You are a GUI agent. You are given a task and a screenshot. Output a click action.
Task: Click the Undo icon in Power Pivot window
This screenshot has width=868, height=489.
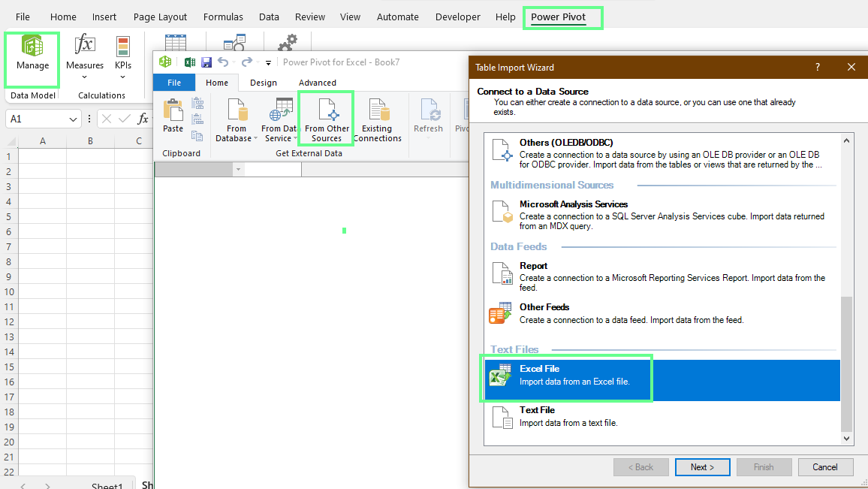[x=223, y=62]
